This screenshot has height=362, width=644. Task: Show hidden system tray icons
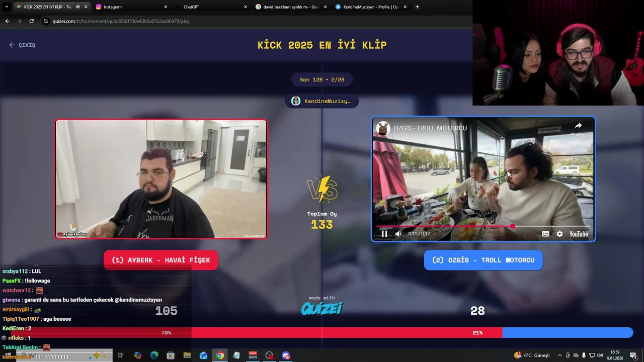(x=559, y=355)
